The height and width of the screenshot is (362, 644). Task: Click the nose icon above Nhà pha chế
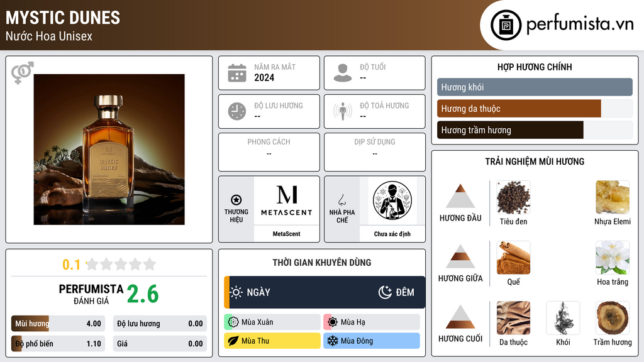[x=341, y=200]
